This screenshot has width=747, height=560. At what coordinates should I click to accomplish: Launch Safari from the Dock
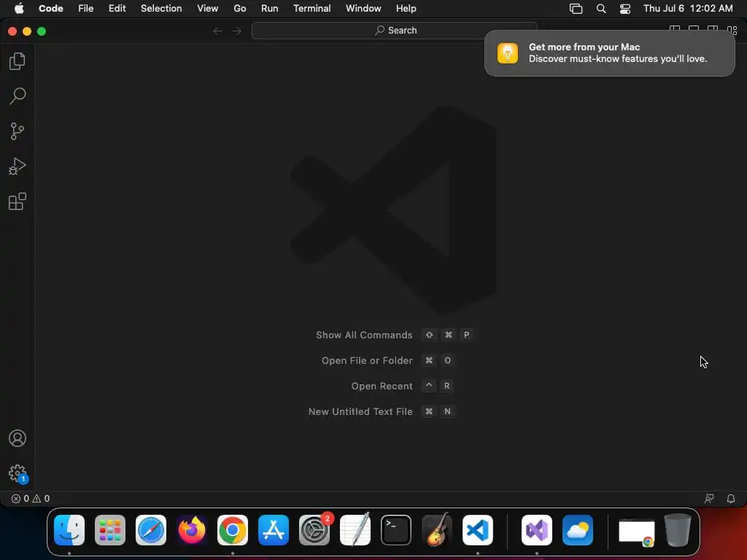[151, 530]
